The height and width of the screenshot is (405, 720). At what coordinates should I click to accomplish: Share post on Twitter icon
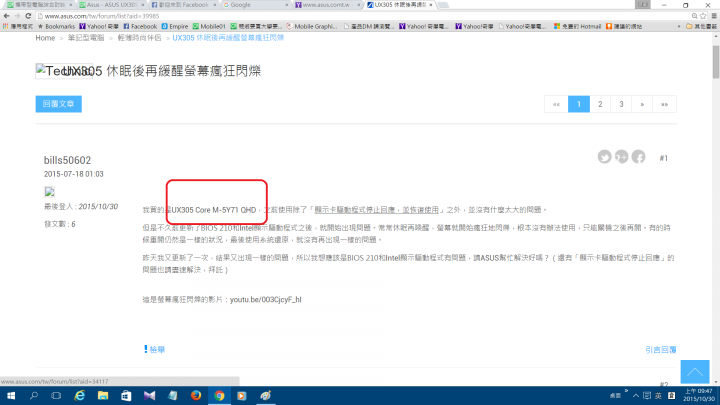(604, 157)
